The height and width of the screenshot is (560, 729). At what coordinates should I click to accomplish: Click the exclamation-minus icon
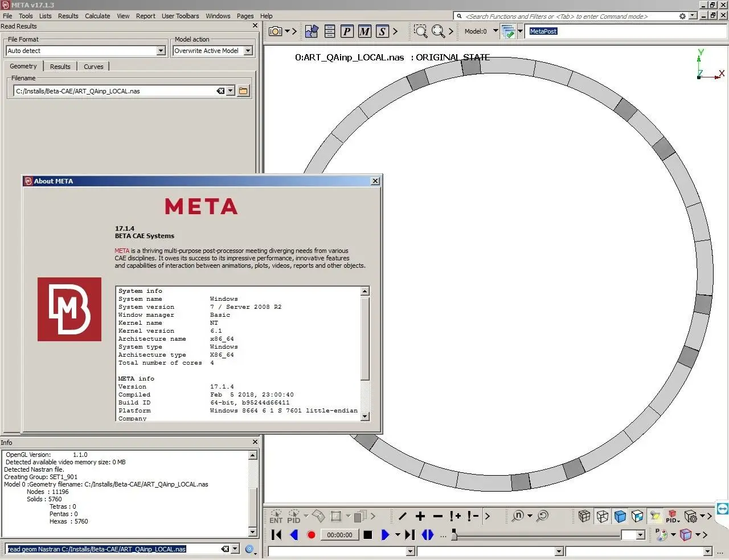pos(473,516)
